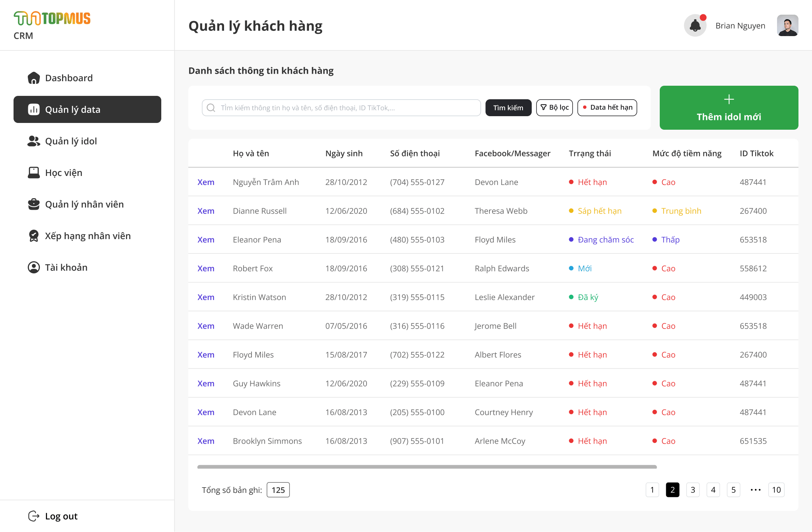Expand pagination with the ellipsis button

click(x=755, y=490)
